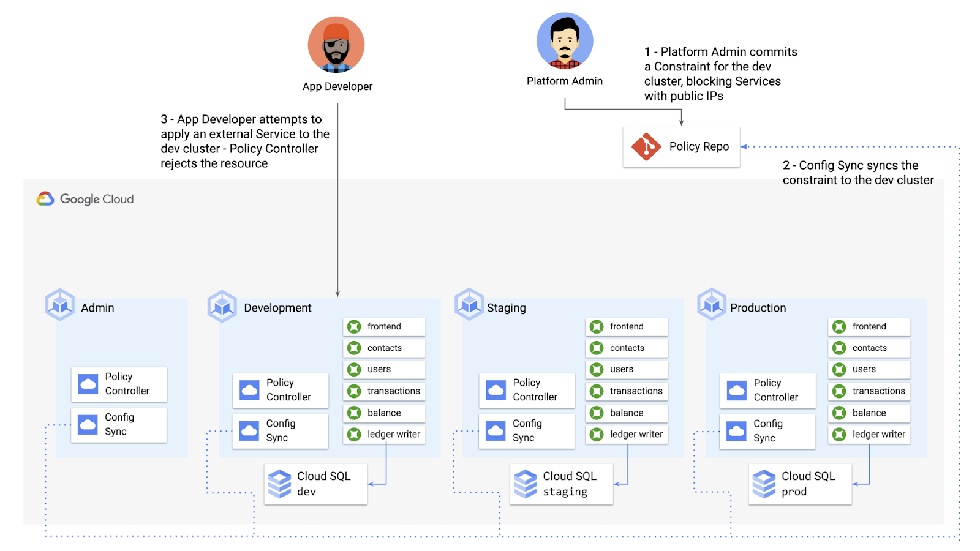Click the Cloud SQL prod label

point(808,484)
